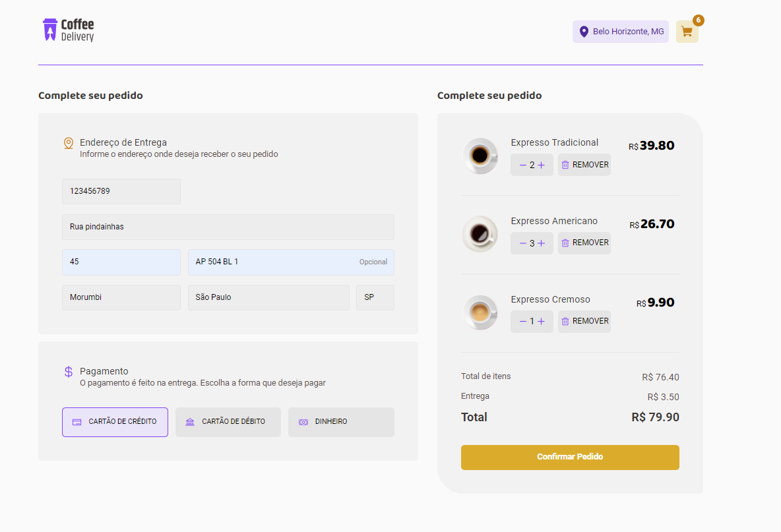Click the Expresso Tradicional coffee thumbnail
The height and width of the screenshot is (532, 781).
480,156
